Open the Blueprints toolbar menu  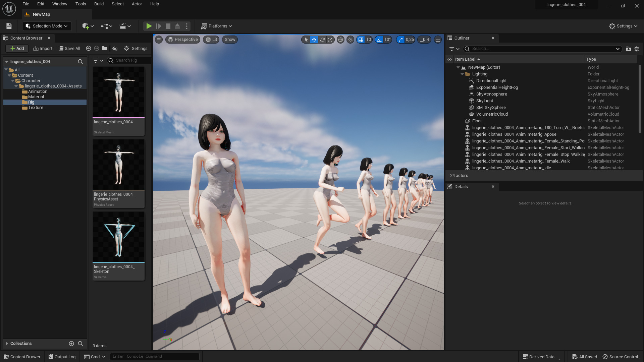(107, 26)
